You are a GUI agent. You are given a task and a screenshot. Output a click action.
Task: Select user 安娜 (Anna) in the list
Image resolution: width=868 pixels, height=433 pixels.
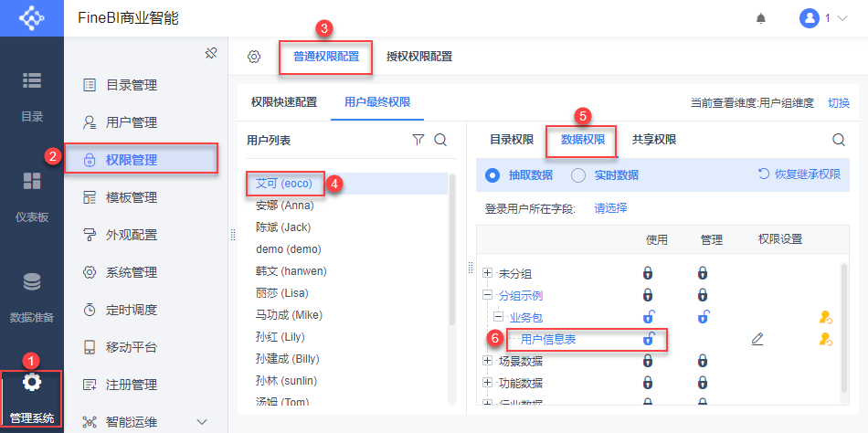[x=283, y=206]
